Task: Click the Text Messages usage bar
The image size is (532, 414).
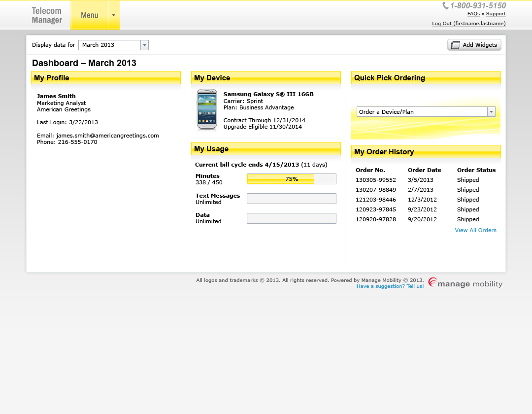Action: pyautogui.click(x=291, y=199)
